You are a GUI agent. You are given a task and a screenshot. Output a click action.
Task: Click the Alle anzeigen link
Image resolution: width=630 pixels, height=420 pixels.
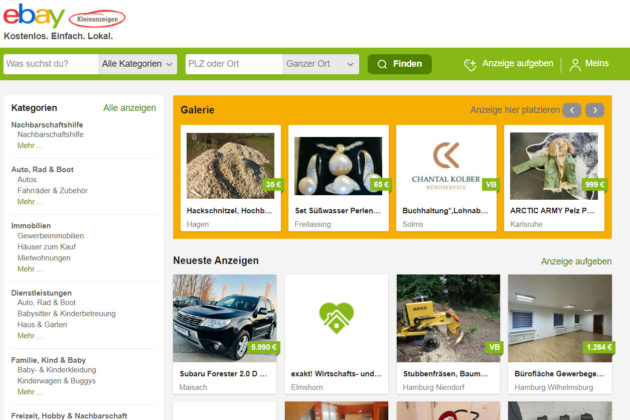coord(129,108)
